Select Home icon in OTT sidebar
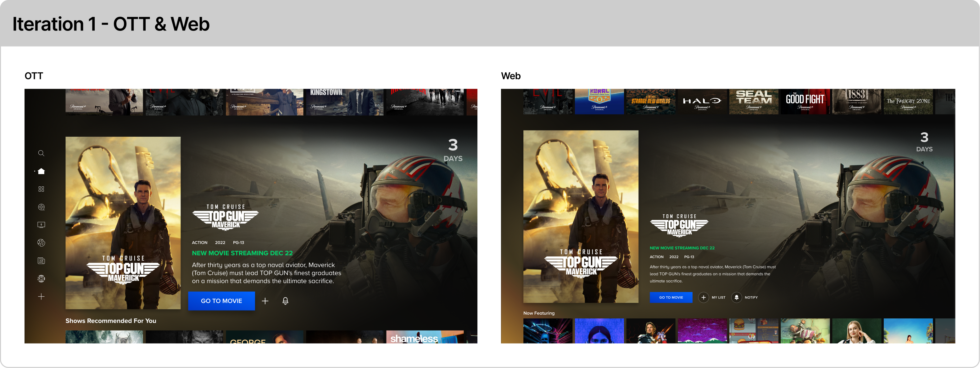980x368 pixels. tap(42, 171)
